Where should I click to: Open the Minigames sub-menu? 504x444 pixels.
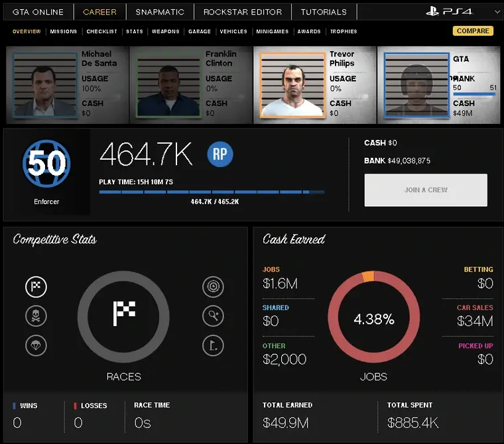273,31
